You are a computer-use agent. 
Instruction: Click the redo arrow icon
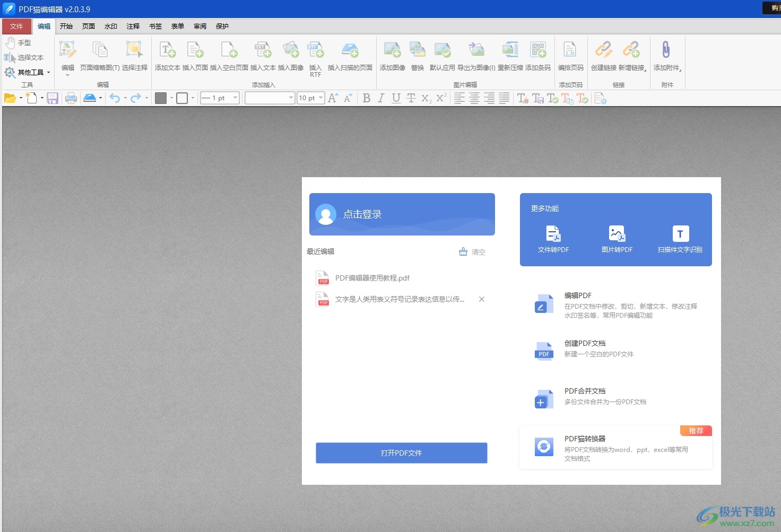(x=136, y=98)
